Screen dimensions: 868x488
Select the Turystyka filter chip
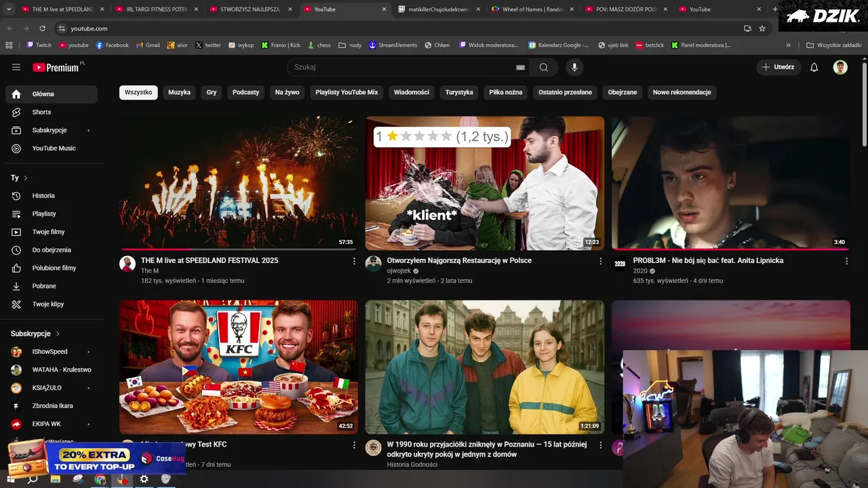click(x=459, y=92)
